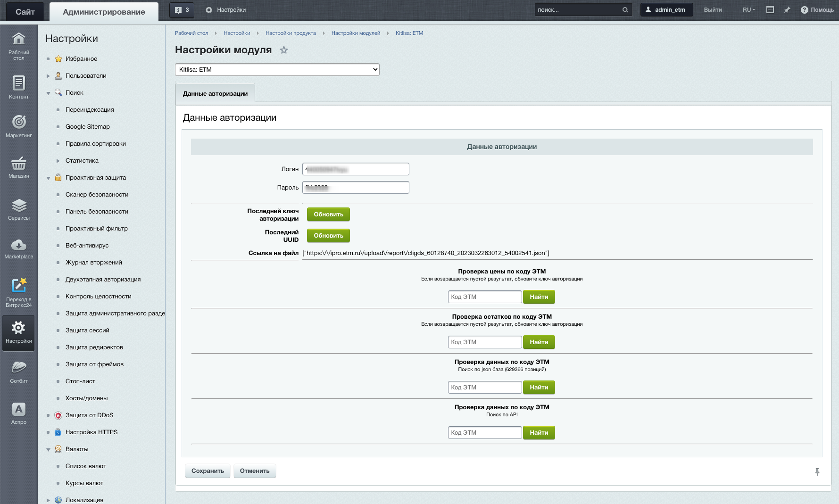Open the Контент sidebar section

coord(19,87)
